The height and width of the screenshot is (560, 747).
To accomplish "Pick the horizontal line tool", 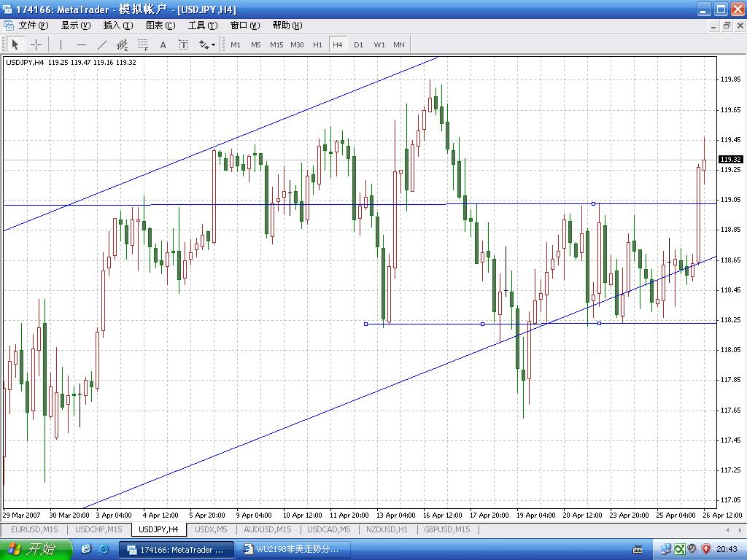I will pos(82,44).
